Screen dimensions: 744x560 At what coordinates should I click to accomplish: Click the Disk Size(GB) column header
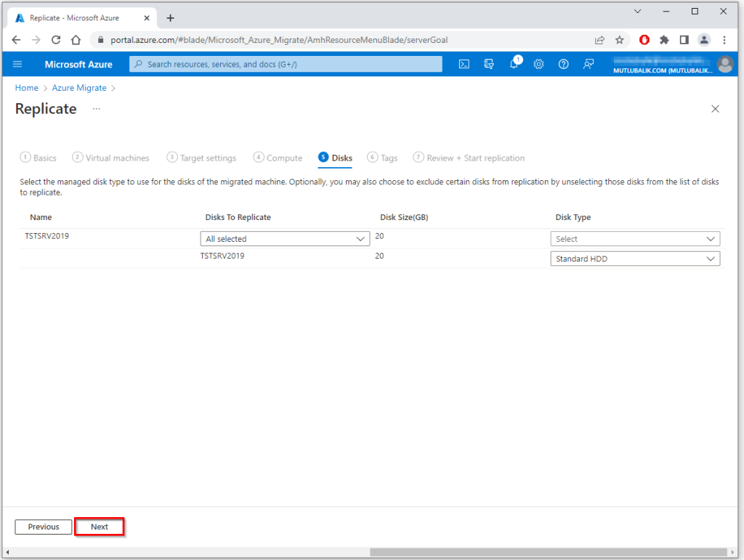pyautogui.click(x=404, y=217)
